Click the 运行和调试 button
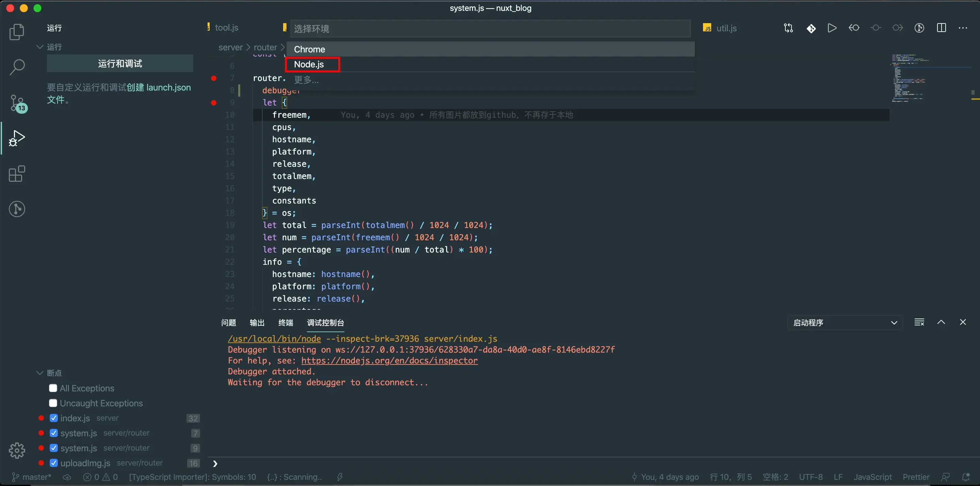Screen dimensions: 980x486 click(x=120, y=64)
